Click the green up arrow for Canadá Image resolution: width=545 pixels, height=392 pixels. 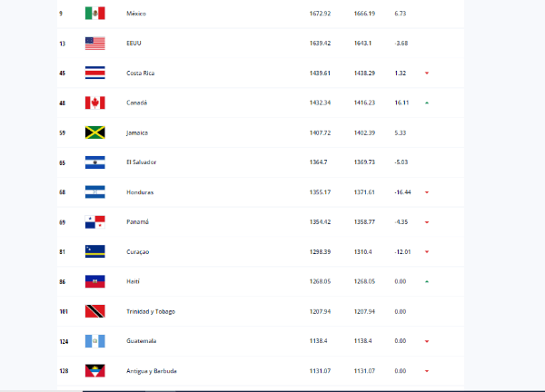427,103
